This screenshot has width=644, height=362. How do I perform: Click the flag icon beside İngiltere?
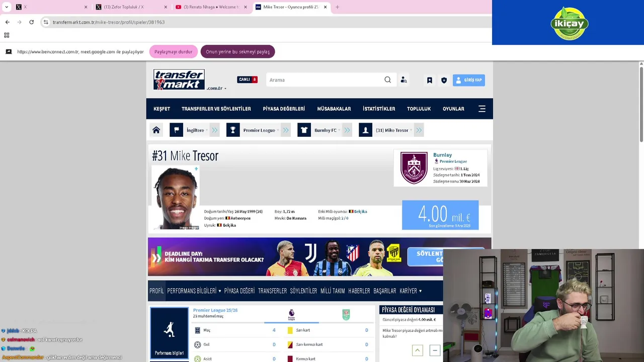tap(176, 130)
